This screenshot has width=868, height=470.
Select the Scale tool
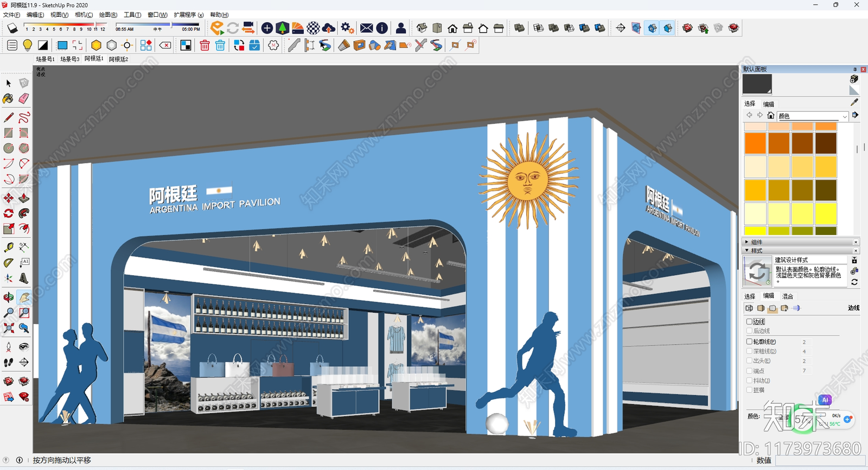pyautogui.click(x=8, y=228)
